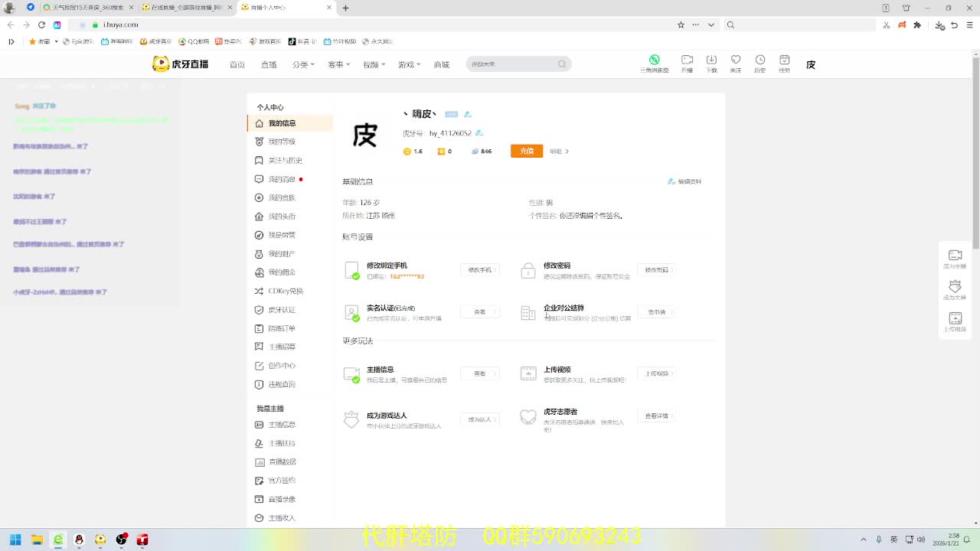Screen dimensions: 980x551
Task: Click the edit icon beside 虎牙号 ID
Action: [479, 133]
